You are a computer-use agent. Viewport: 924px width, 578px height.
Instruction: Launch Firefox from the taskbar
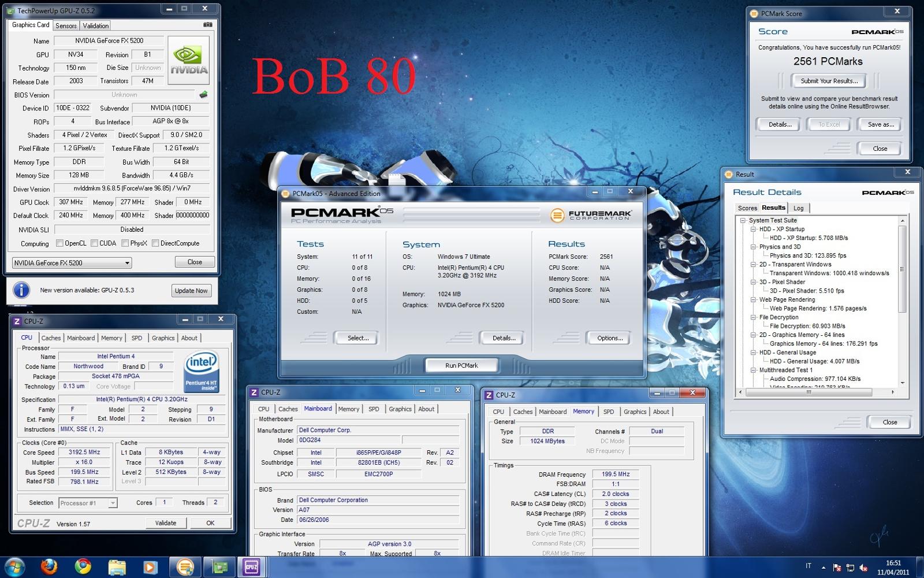(x=49, y=567)
